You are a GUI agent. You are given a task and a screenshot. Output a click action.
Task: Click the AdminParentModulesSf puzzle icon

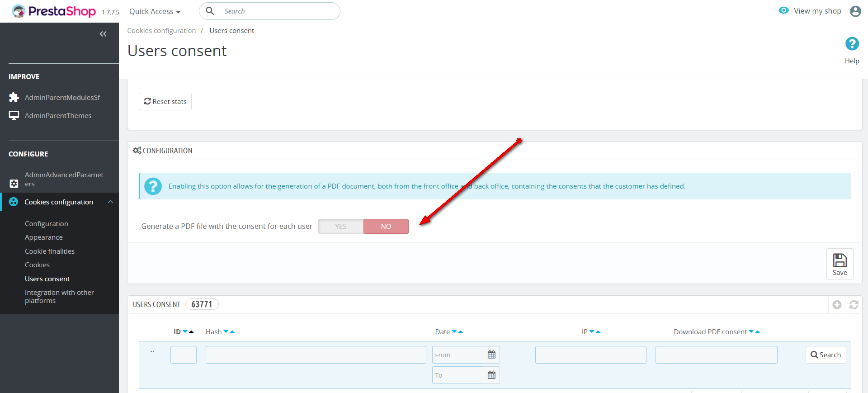(14, 97)
